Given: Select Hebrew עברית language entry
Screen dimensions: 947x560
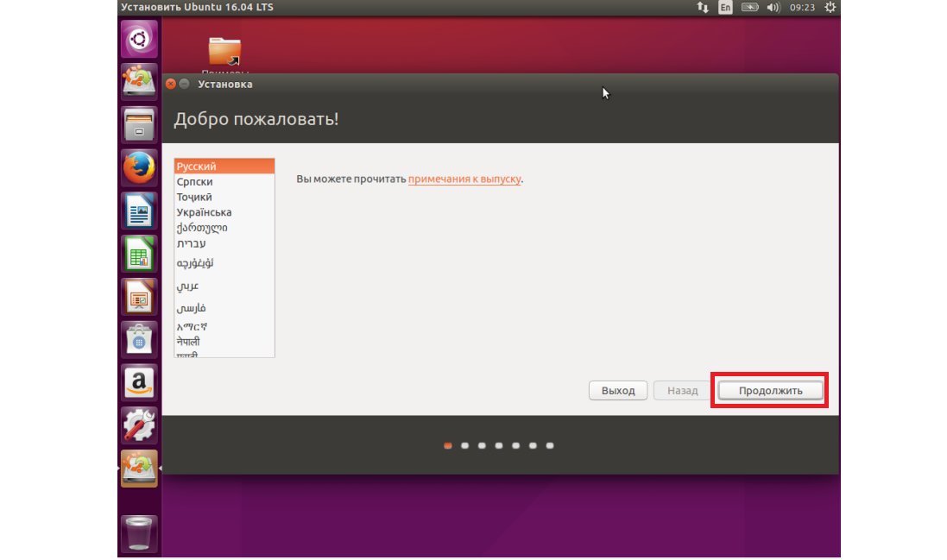Looking at the screenshot, I should [x=224, y=243].
